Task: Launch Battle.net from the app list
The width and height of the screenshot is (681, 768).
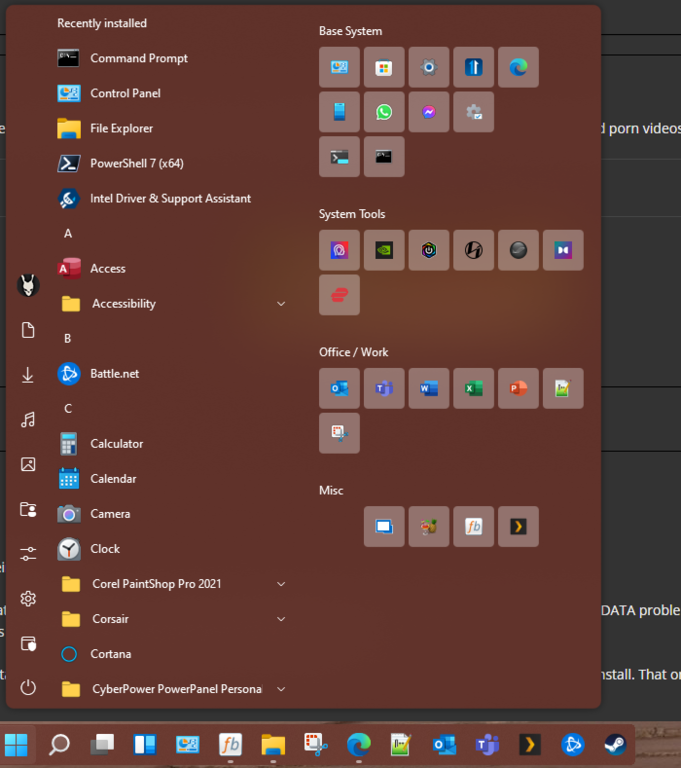Action: (x=171, y=374)
